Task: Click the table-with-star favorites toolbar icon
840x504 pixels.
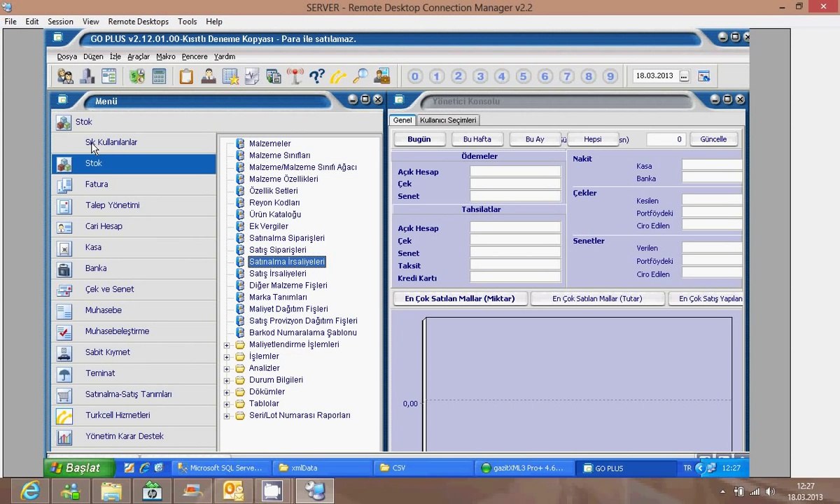Action: click(x=230, y=76)
